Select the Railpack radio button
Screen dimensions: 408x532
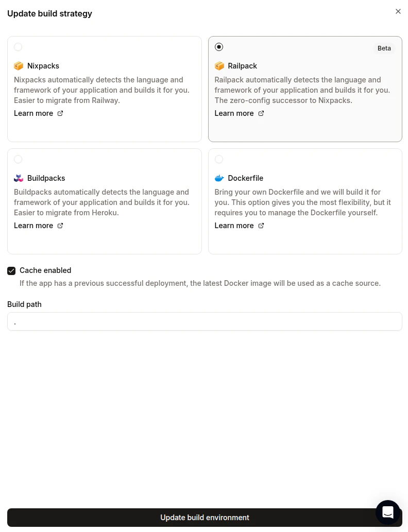click(x=219, y=47)
